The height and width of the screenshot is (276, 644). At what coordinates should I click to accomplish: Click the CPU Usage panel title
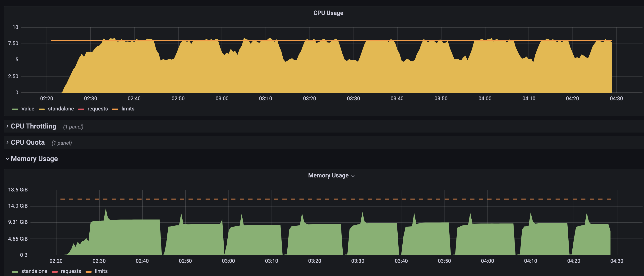(328, 13)
